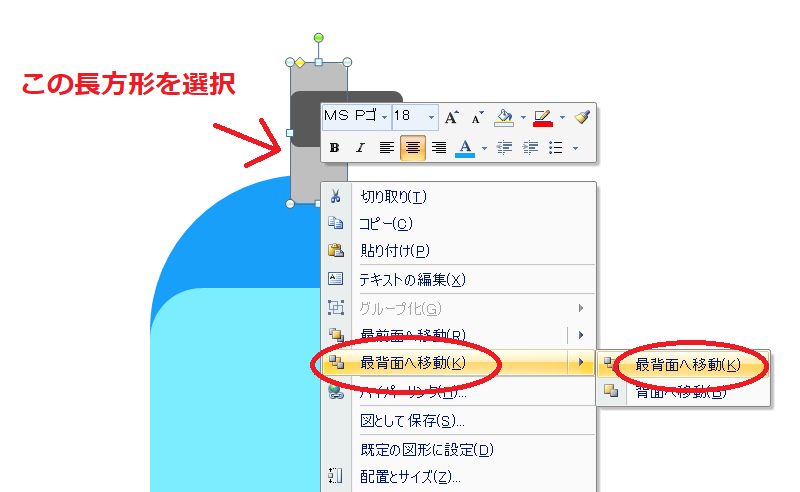Image resolution: width=800 pixels, height=492 pixels.
Task: Click the yellow diamond adjustment handle
Action: pos(300,62)
